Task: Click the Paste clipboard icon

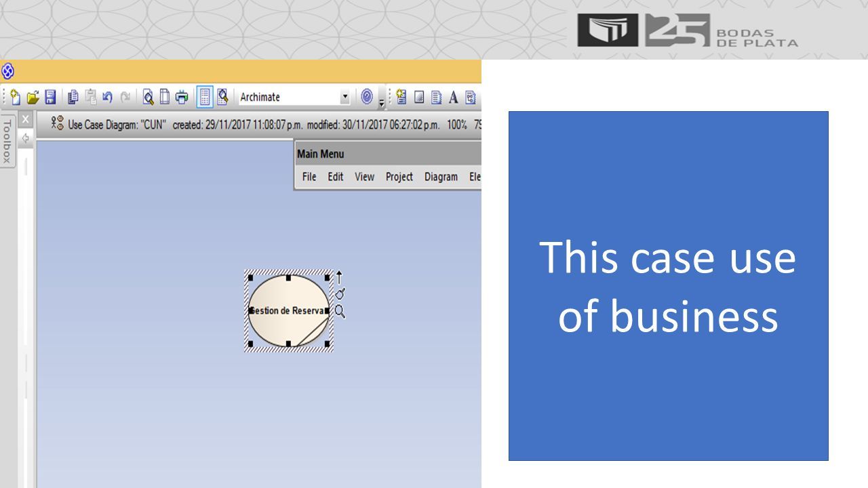Action: (x=90, y=97)
